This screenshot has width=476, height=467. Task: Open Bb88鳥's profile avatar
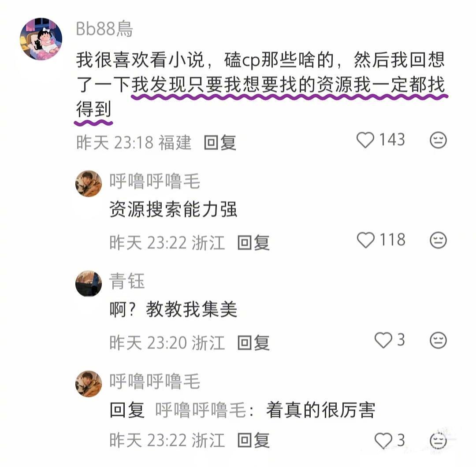coord(41,39)
